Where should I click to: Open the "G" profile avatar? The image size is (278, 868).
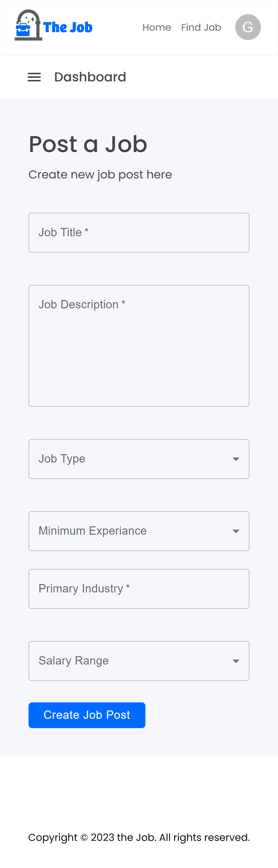(248, 27)
